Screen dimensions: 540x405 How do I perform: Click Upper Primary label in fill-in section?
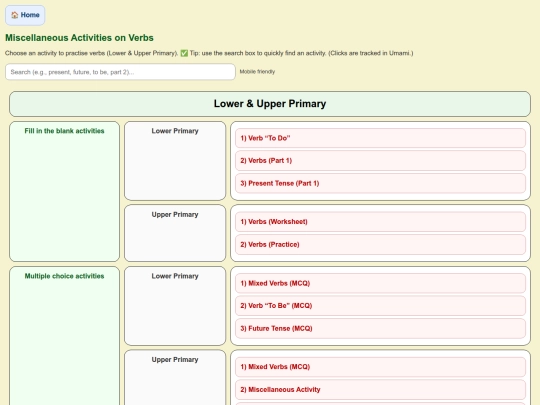tap(175, 215)
